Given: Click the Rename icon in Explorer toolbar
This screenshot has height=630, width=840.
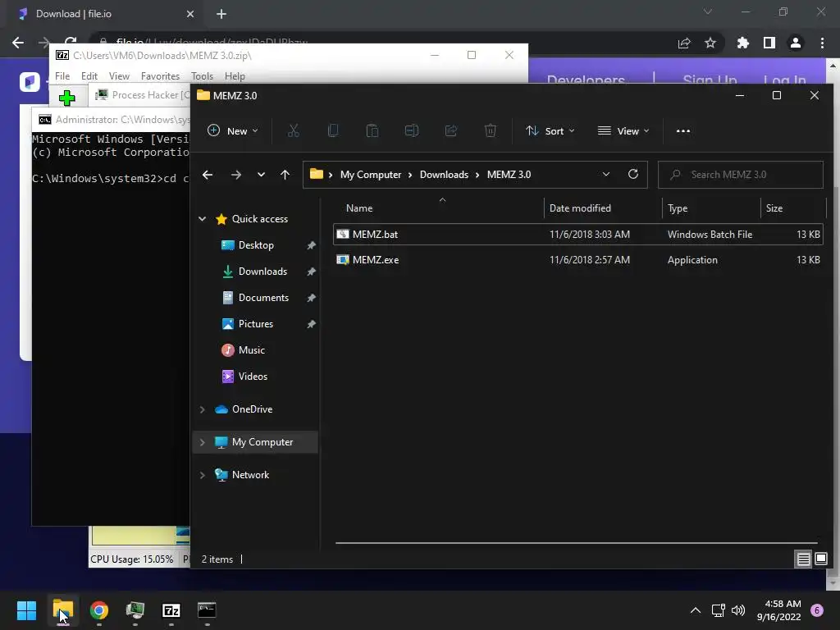Looking at the screenshot, I should tap(412, 130).
